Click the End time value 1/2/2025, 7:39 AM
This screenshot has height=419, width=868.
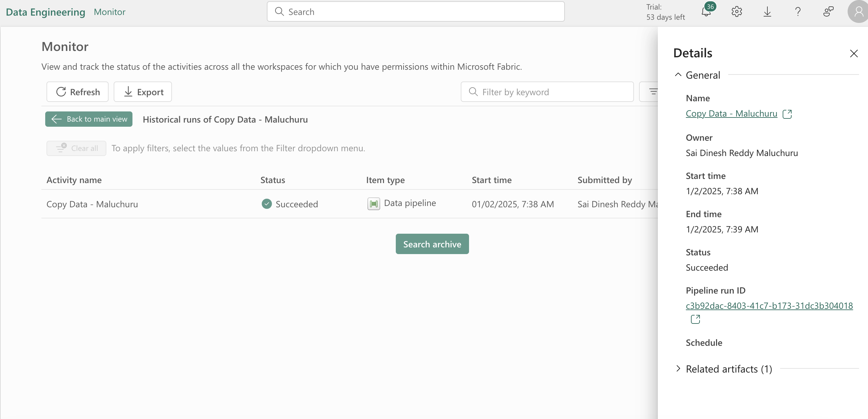722,229
